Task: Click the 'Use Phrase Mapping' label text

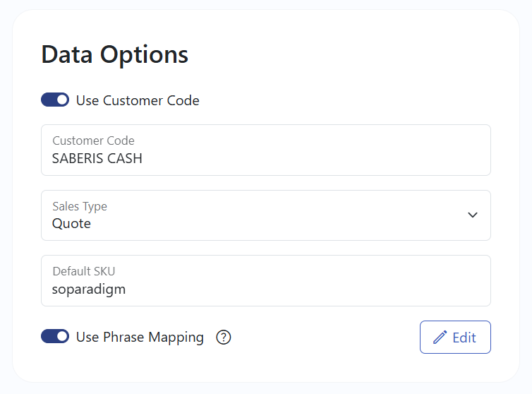Action: click(140, 337)
